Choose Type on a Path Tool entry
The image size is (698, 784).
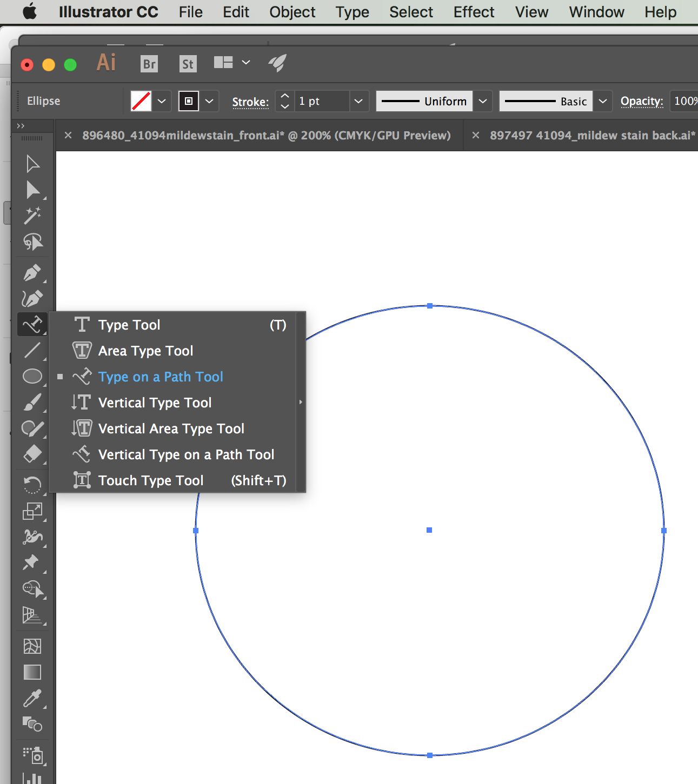click(x=173, y=377)
